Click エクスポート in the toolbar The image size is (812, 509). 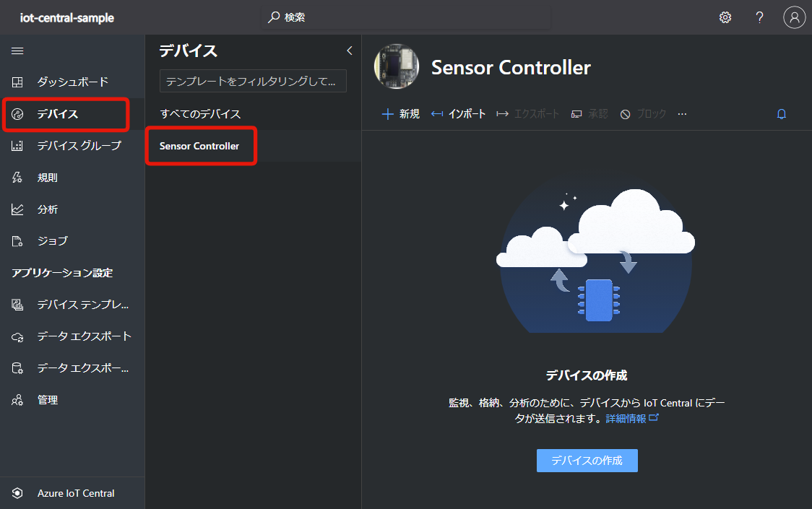coord(527,114)
